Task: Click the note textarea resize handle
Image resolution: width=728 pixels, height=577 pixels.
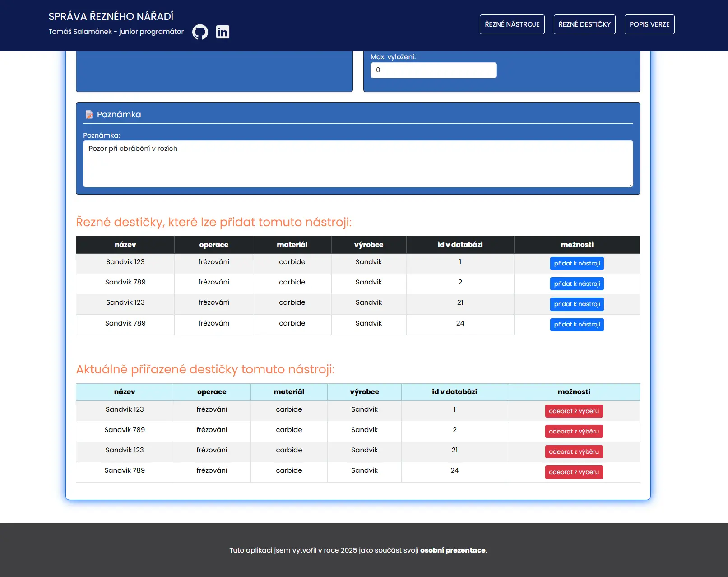Action: 631,185
